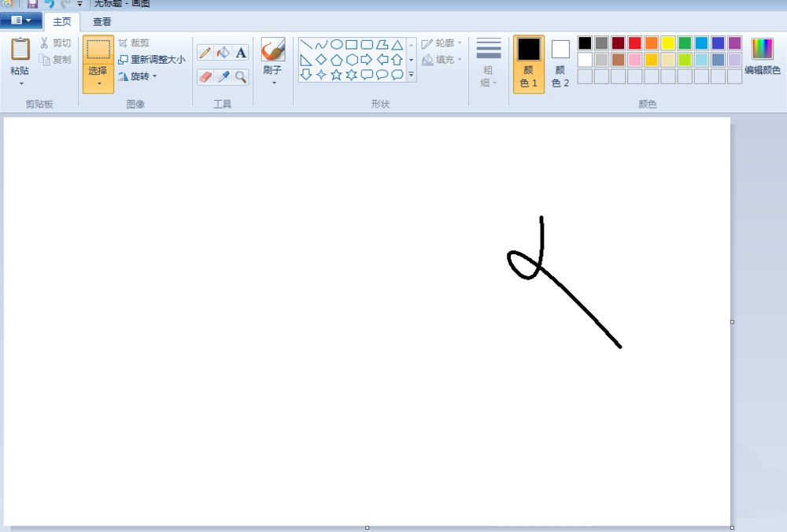Screen dimensions: 787x532
Task: Select the eyedropper color picker tool
Action: click(221, 76)
